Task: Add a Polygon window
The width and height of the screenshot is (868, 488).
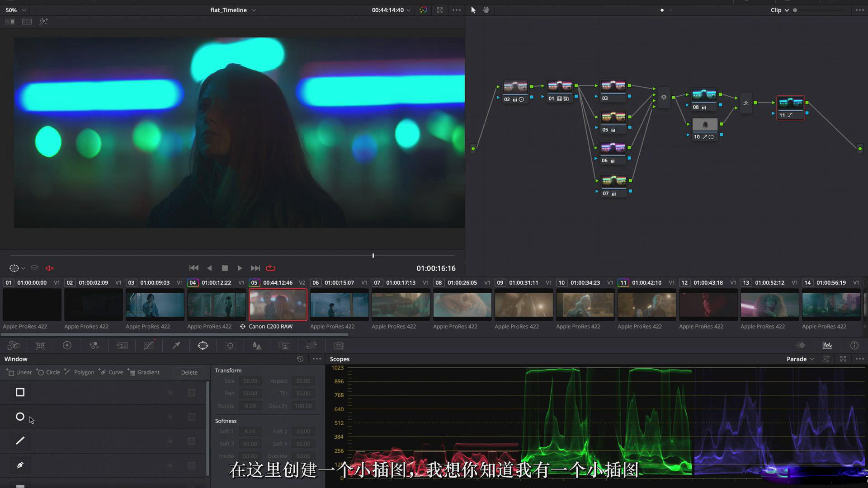Action: click(x=80, y=372)
